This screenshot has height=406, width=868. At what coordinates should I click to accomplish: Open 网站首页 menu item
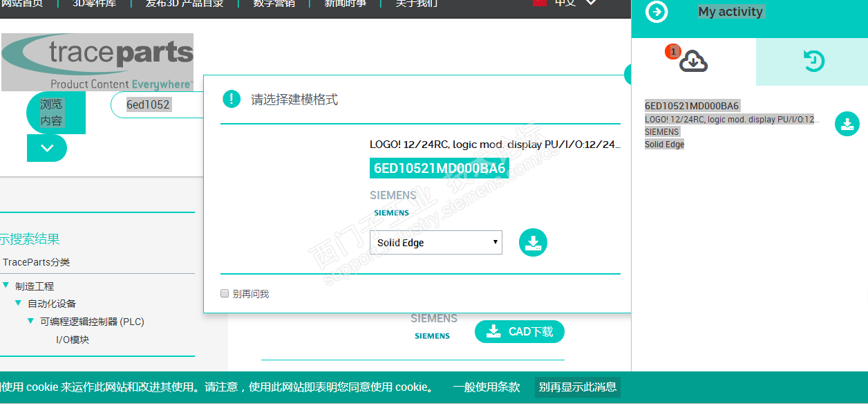click(x=22, y=3)
